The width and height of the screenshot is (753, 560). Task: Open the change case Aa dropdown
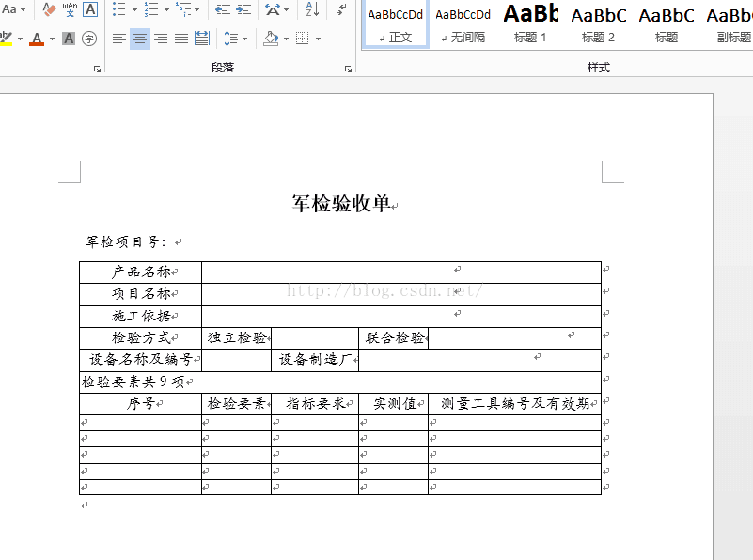[x=13, y=9]
